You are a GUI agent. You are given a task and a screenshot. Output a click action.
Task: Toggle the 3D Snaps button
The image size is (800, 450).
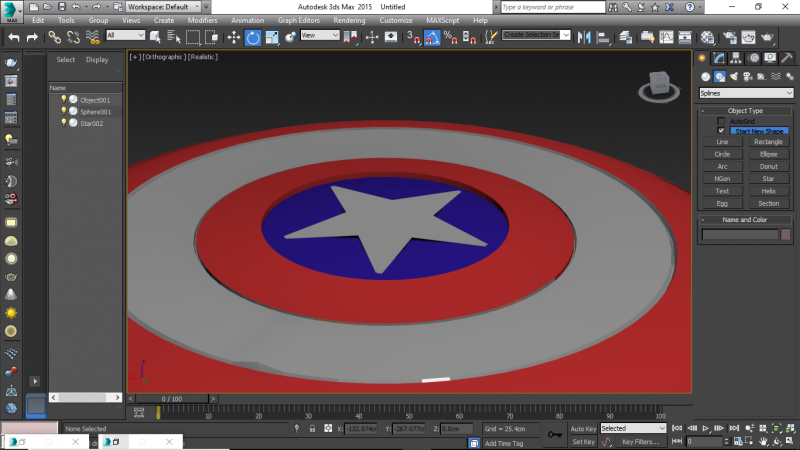click(x=413, y=37)
